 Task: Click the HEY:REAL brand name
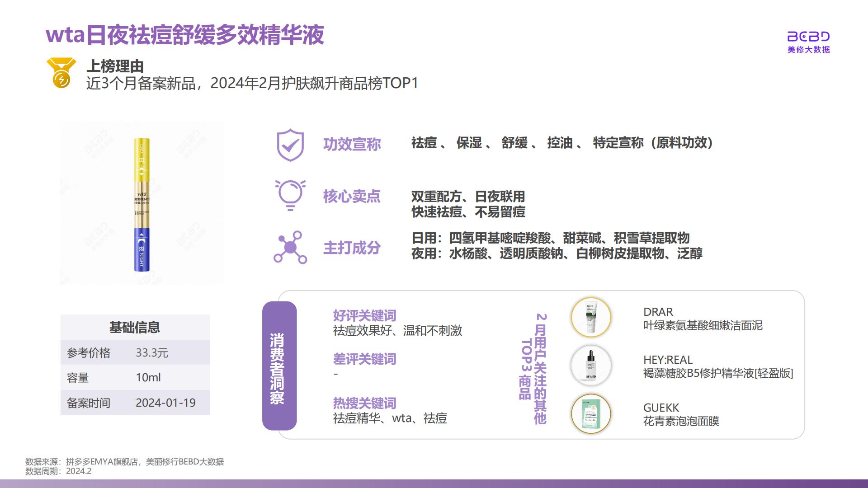point(668,360)
